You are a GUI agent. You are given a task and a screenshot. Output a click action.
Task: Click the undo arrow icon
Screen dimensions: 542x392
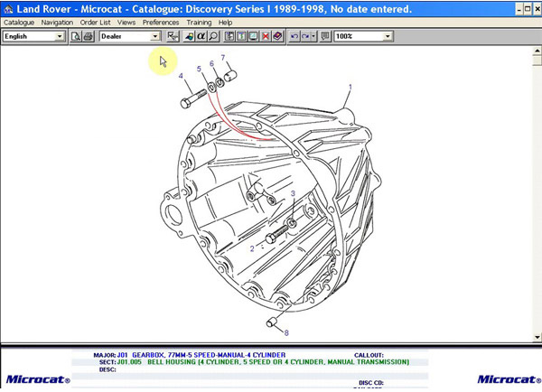[x=294, y=36]
